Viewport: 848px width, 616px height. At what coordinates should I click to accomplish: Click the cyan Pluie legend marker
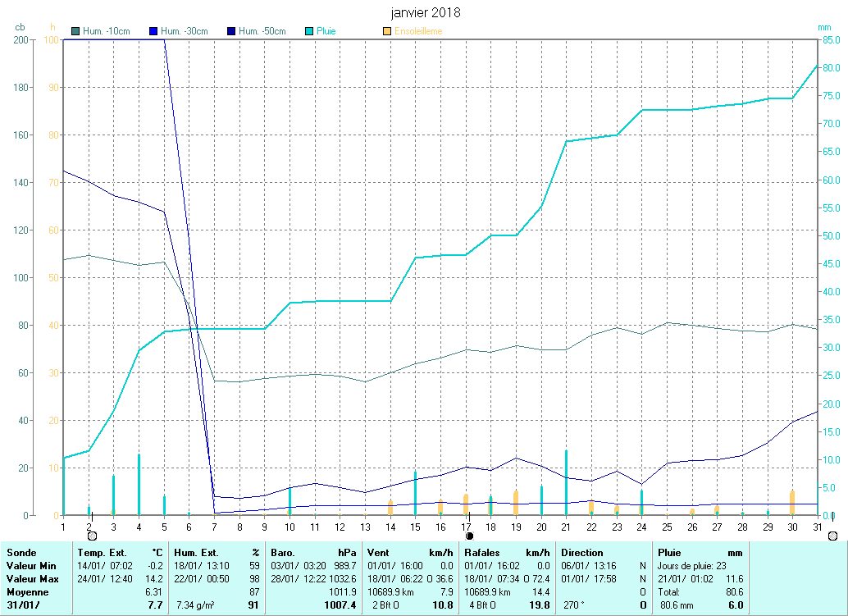click(308, 32)
